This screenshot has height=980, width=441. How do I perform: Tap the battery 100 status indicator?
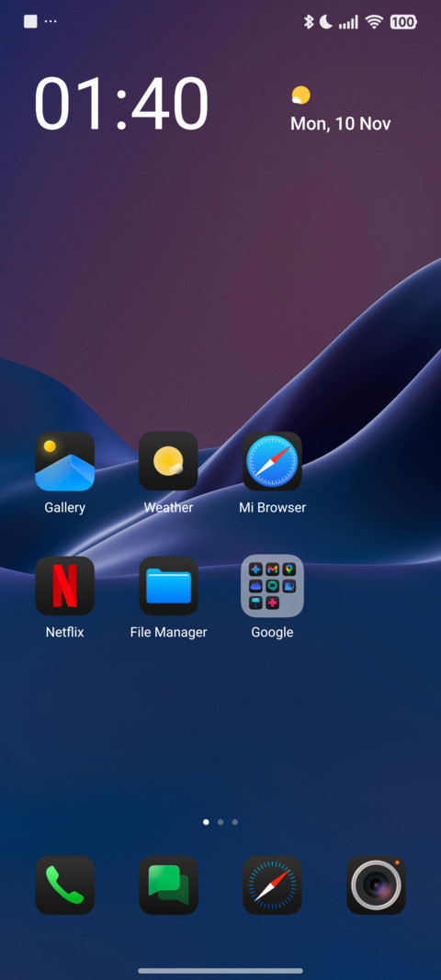tap(402, 22)
